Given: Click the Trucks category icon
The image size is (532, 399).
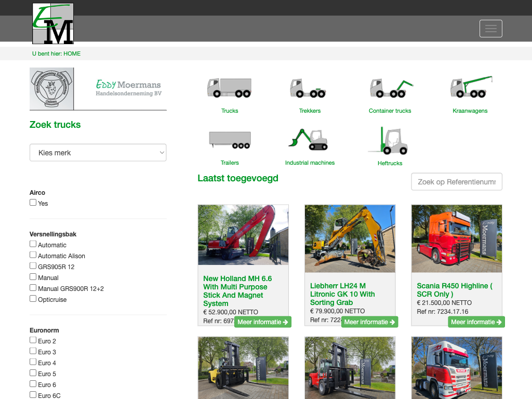Looking at the screenshot, I should (x=229, y=88).
